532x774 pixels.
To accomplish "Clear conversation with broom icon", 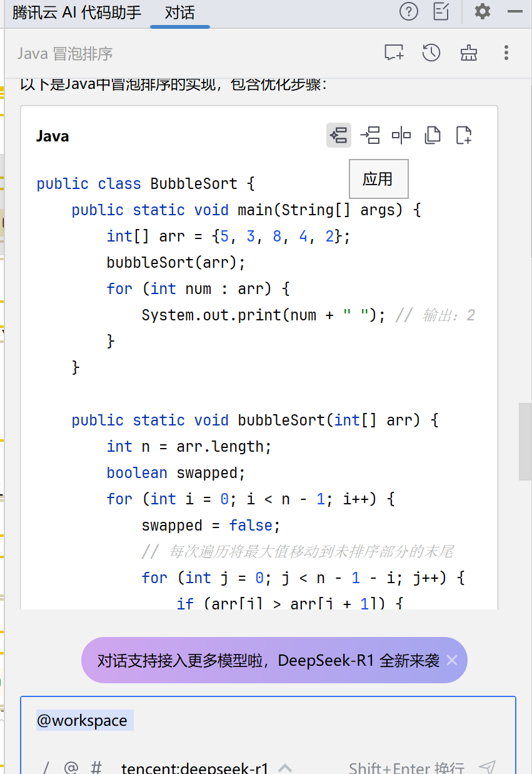I will 469,53.
